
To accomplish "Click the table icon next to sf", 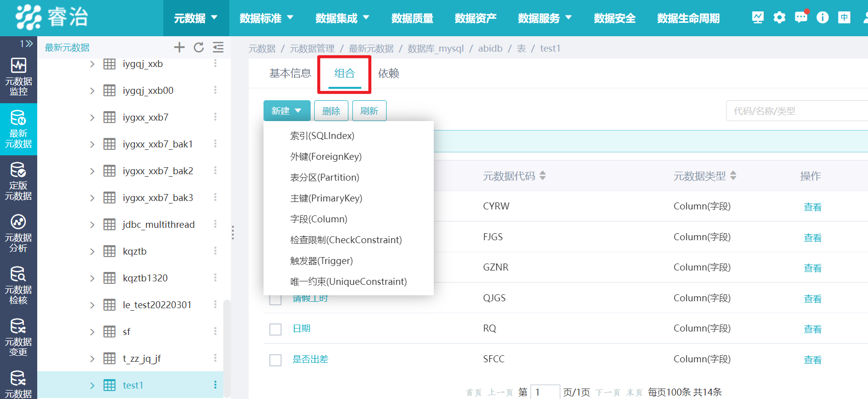I will coord(110,332).
